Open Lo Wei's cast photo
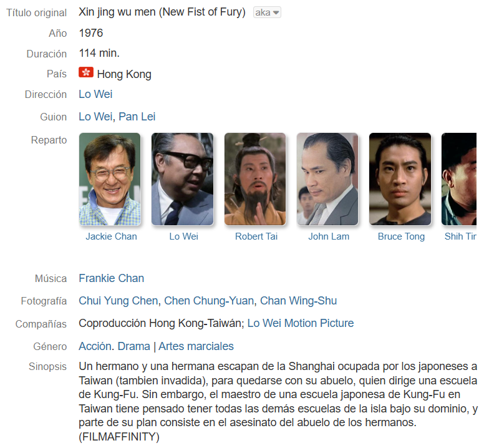The height and width of the screenshot is (448, 484). [x=182, y=179]
